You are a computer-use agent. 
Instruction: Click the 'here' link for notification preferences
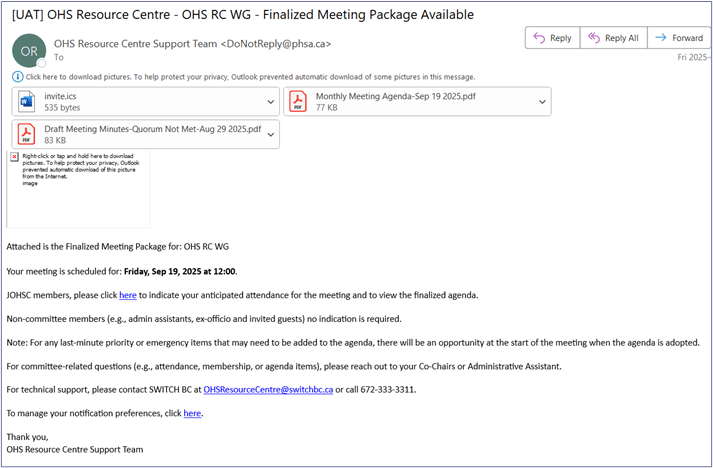pos(192,413)
